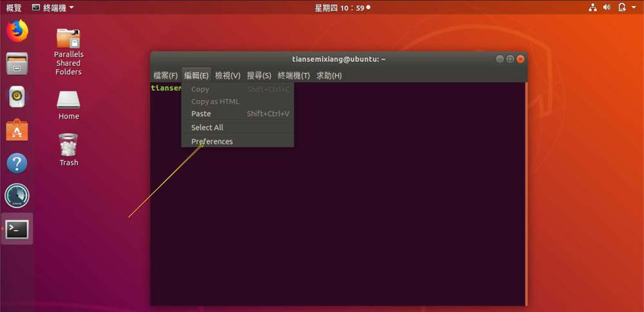Image resolution: width=644 pixels, height=312 pixels.
Task: Open the 檔案(F) menu
Action: [166, 75]
